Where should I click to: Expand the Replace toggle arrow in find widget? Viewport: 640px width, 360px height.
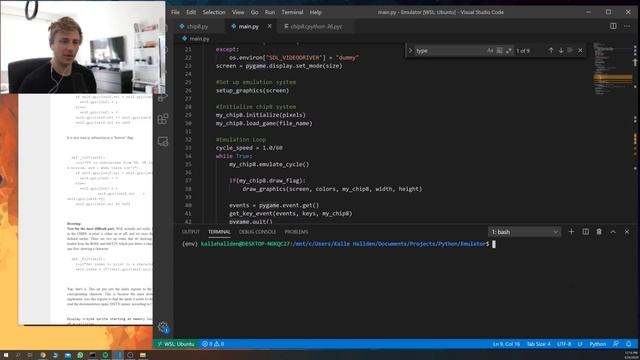[410, 50]
